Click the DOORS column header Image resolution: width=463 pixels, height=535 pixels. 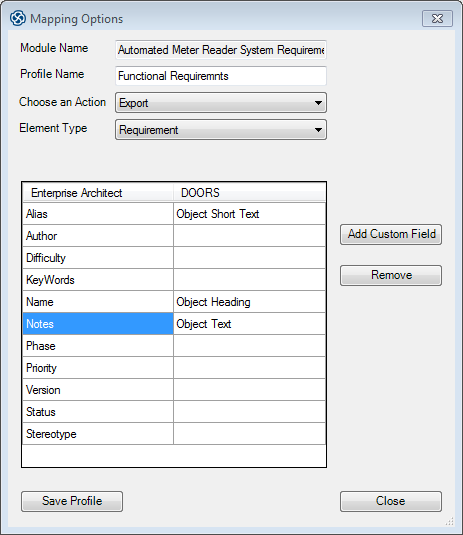pos(249,193)
